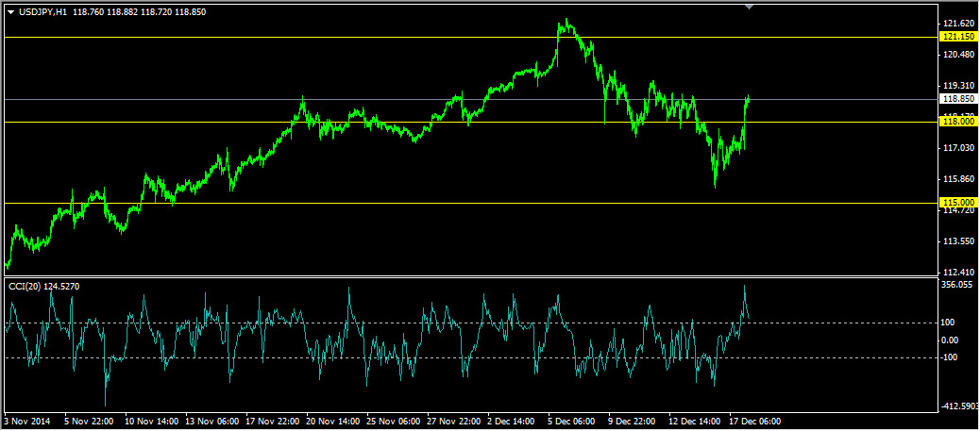980x431 pixels.
Task: Click the 117.030 price axis value
Action: (x=958, y=148)
